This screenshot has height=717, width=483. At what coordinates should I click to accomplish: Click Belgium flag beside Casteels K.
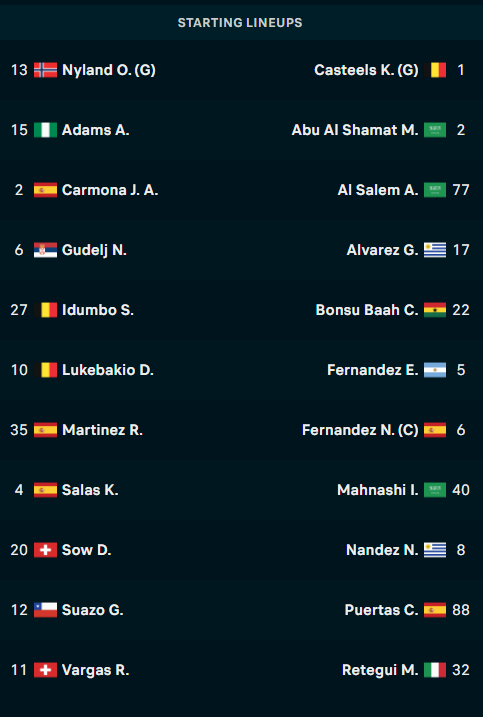435,70
